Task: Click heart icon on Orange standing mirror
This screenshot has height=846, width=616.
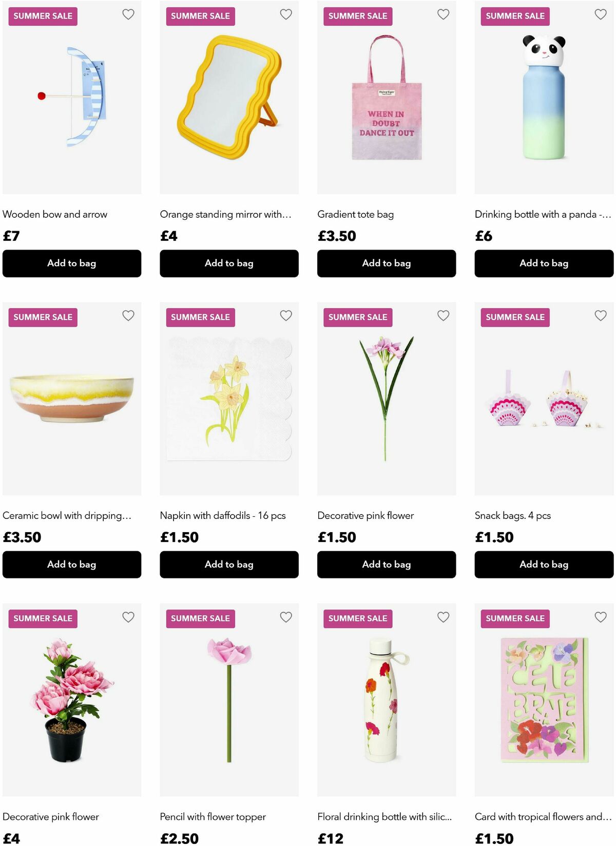Action: point(286,14)
